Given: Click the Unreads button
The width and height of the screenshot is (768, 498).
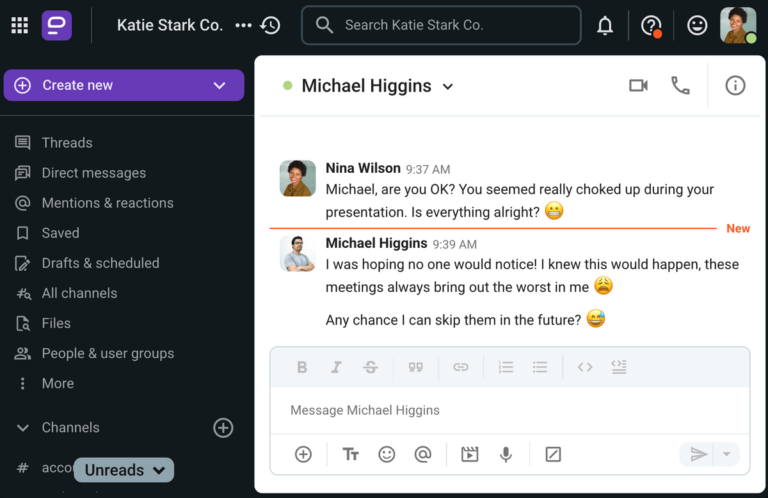Looking at the screenshot, I should point(124,470).
